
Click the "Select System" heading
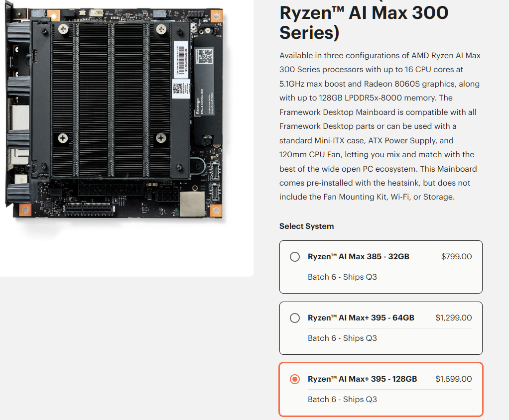click(306, 226)
